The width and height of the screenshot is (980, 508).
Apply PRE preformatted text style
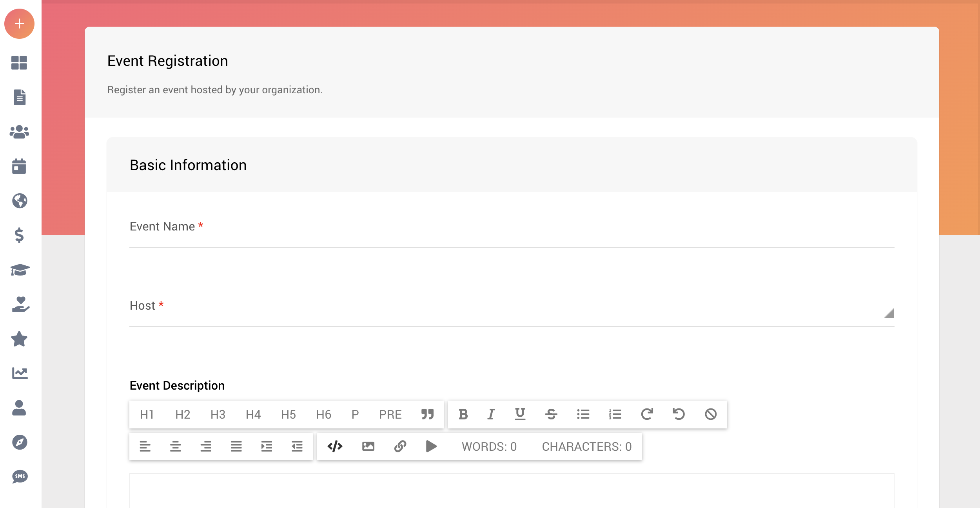click(390, 414)
